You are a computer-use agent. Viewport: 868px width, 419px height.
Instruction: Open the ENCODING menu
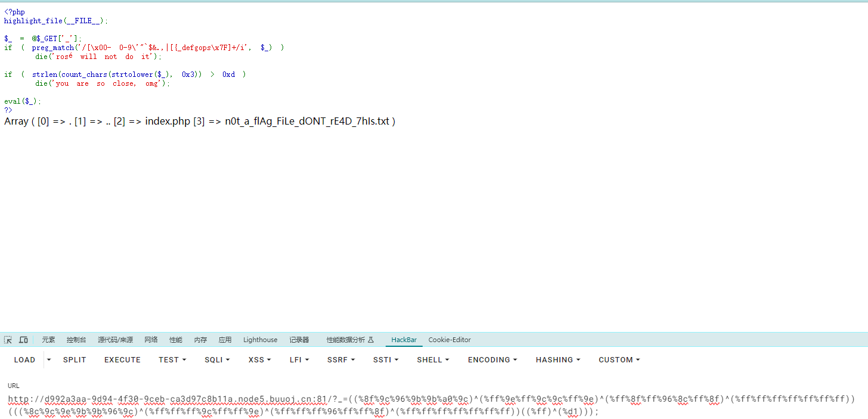pyautogui.click(x=492, y=360)
